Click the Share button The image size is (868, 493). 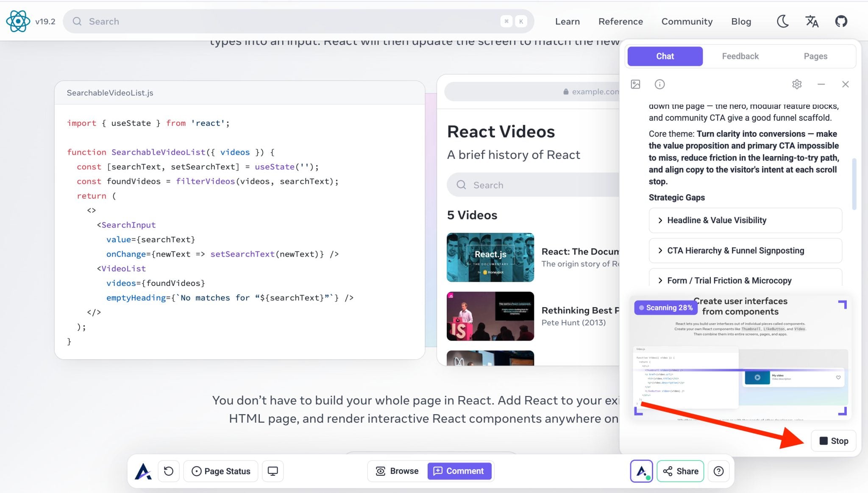click(680, 471)
